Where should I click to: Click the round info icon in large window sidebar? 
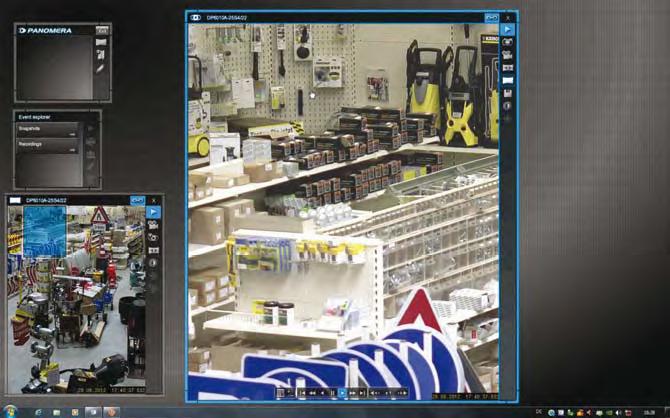(x=507, y=106)
